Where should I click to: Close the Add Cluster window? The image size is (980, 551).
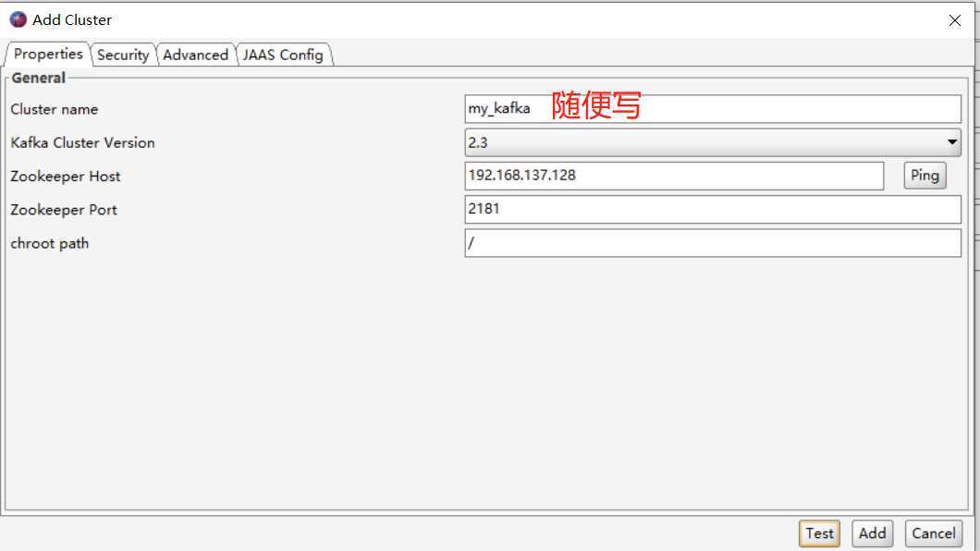click(x=954, y=20)
